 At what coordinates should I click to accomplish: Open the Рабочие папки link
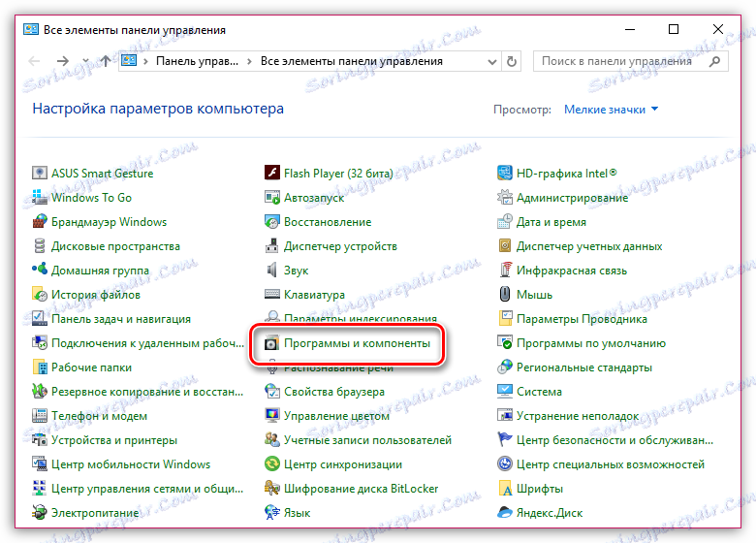pos(92,367)
